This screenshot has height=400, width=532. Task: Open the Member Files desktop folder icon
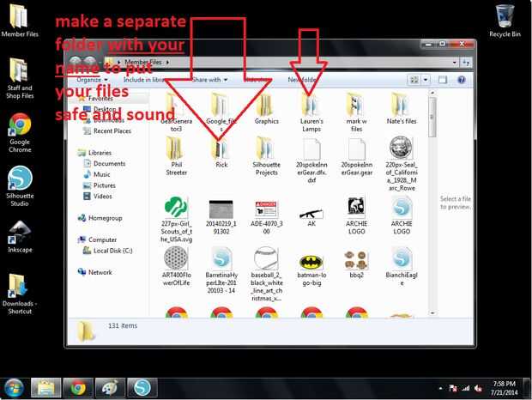point(20,20)
